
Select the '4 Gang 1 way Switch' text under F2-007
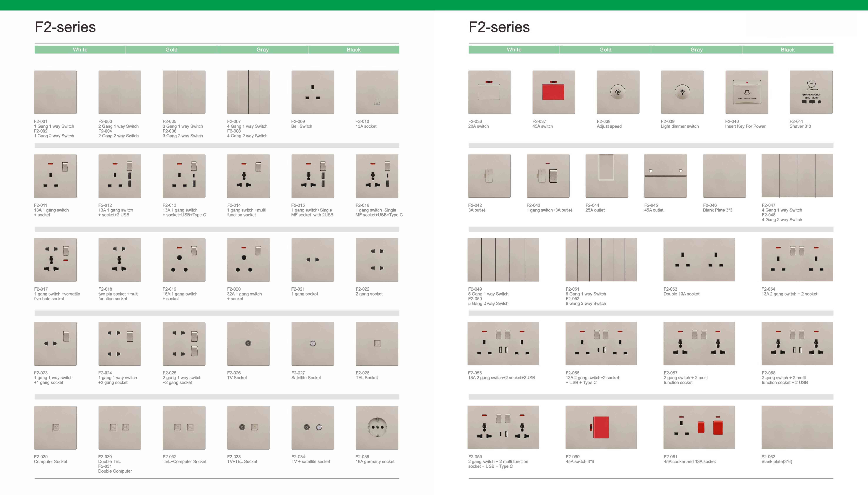247,126
